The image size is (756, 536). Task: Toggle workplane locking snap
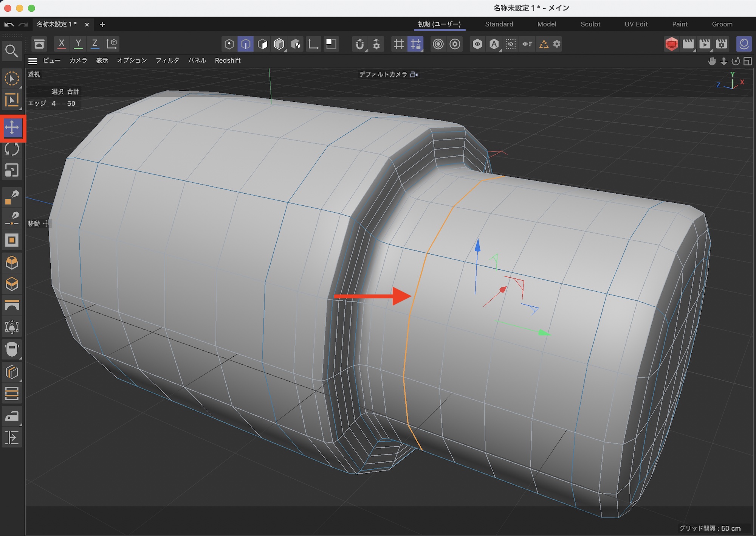pyautogui.click(x=415, y=44)
